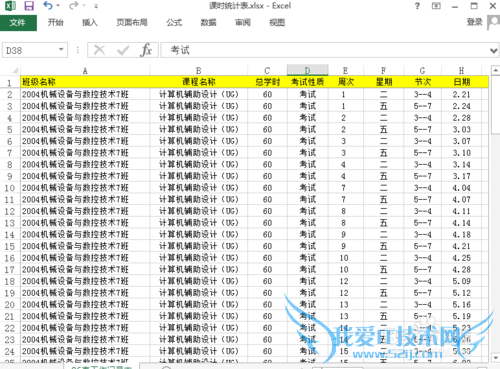Click the Excel application icon in title bar

[10, 6]
